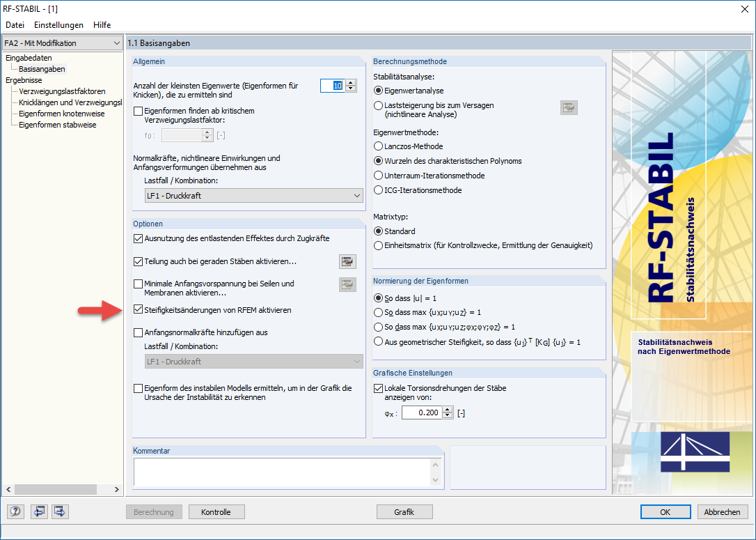Uncheck Teilung auch bei geraden Stäben aktivieren
Screen dimensions: 756x540
coord(138,261)
